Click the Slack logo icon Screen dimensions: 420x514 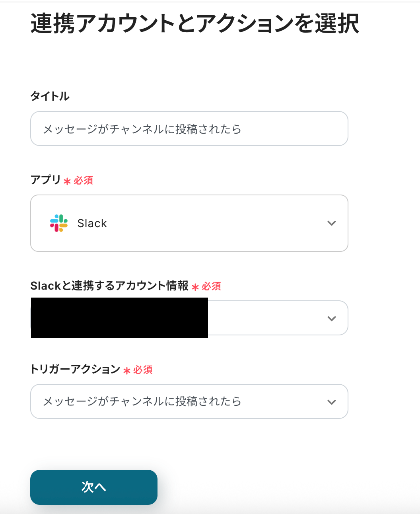pyautogui.click(x=57, y=223)
